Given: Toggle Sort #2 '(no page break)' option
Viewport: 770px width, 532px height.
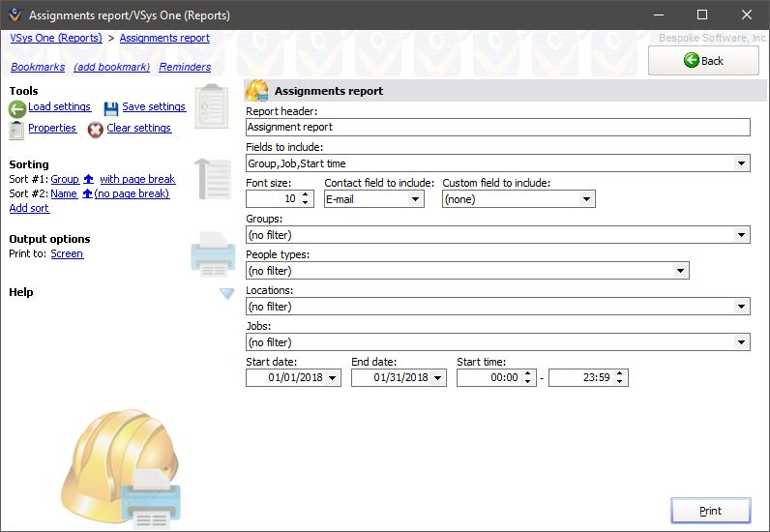Looking at the screenshot, I should click(x=132, y=194).
